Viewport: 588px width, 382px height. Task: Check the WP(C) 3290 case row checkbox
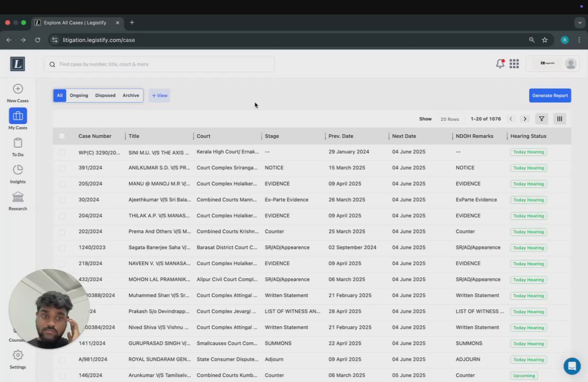pyautogui.click(x=62, y=152)
